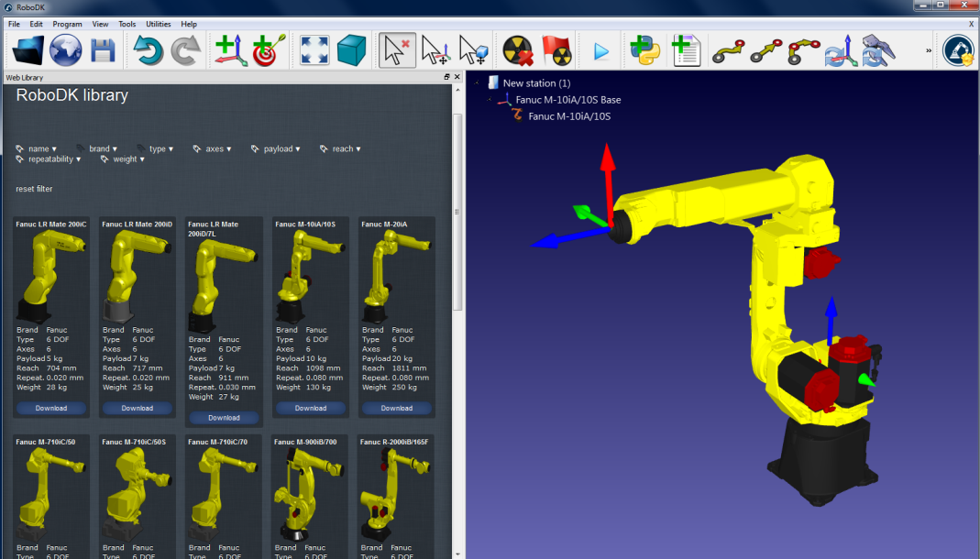This screenshot has height=559, width=980.
Task: Click the Save station floppy icon
Action: coord(103,50)
